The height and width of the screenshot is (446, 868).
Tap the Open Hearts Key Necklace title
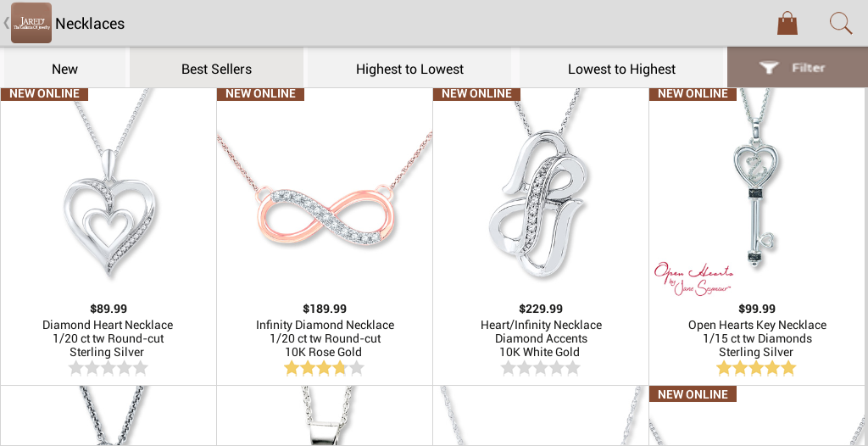click(x=757, y=326)
